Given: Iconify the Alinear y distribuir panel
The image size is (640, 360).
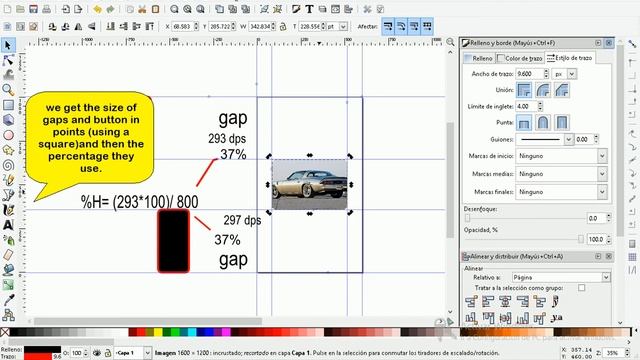Looking at the screenshot, I should (598, 256).
